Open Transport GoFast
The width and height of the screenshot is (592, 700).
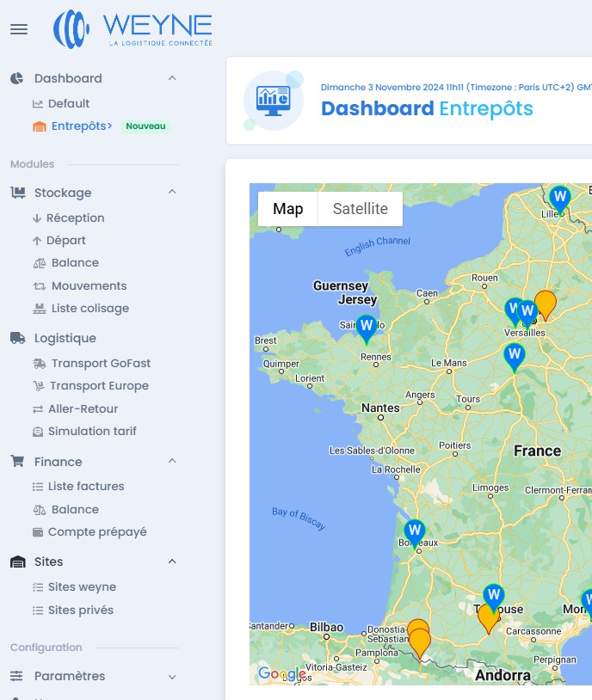point(101,364)
